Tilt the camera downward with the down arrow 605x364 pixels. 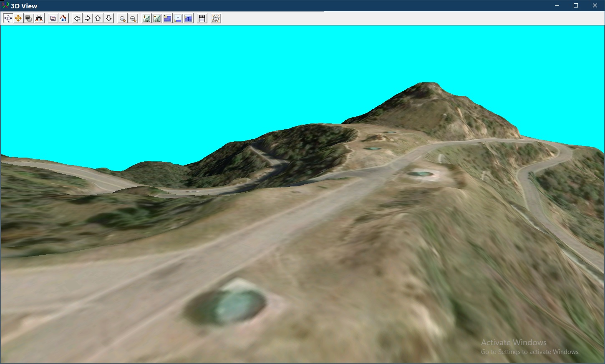click(x=108, y=18)
